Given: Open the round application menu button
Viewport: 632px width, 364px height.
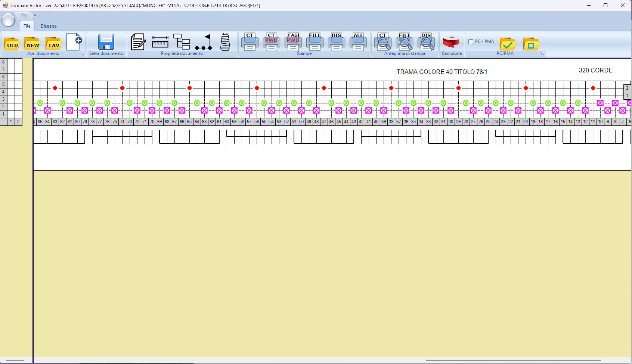Looking at the screenshot, I should click(8, 20).
